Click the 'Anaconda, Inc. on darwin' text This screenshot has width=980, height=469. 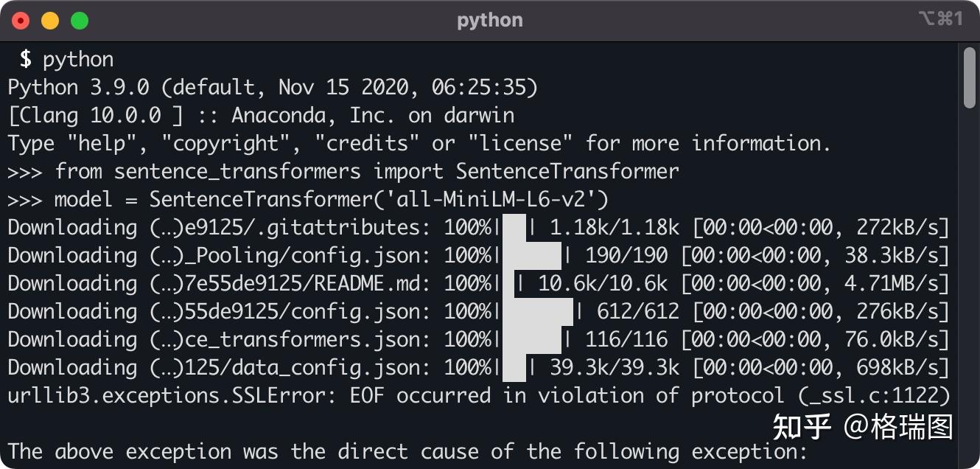373,115
